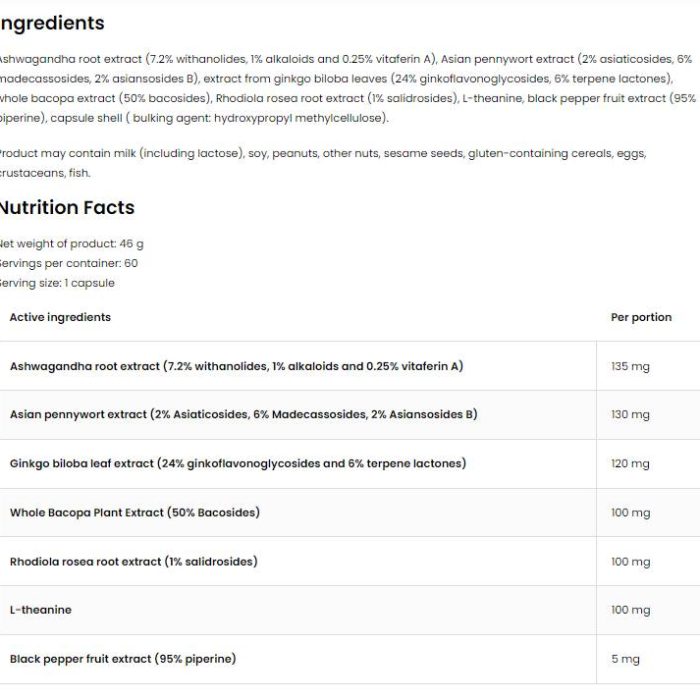Click the Serving size: 1 capsule line
The width and height of the screenshot is (700, 700).
pyautogui.click(x=57, y=283)
